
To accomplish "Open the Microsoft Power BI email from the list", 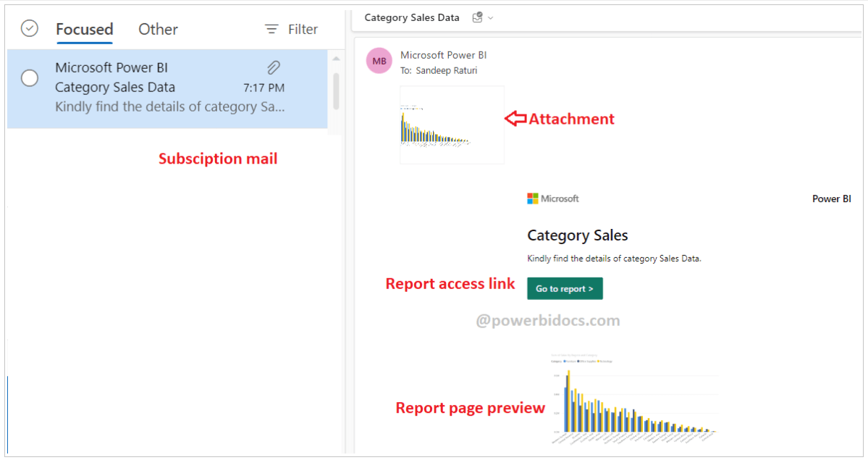I will pos(145,87).
